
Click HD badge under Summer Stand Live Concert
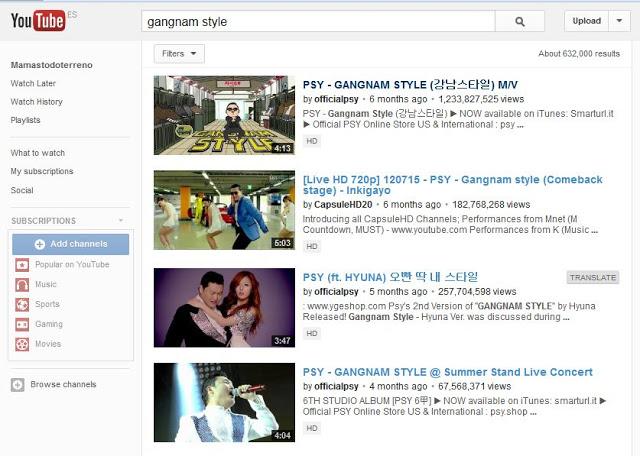(x=312, y=428)
